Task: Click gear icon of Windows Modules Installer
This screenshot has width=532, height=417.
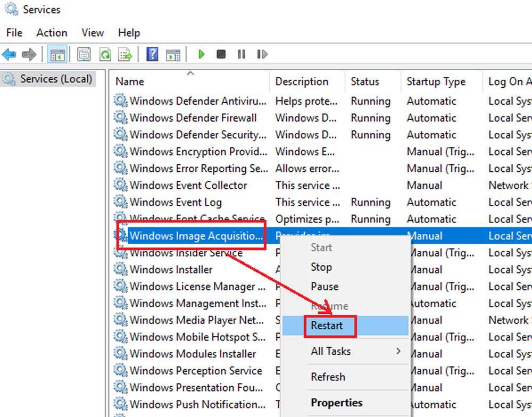Action: pyautogui.click(x=120, y=353)
